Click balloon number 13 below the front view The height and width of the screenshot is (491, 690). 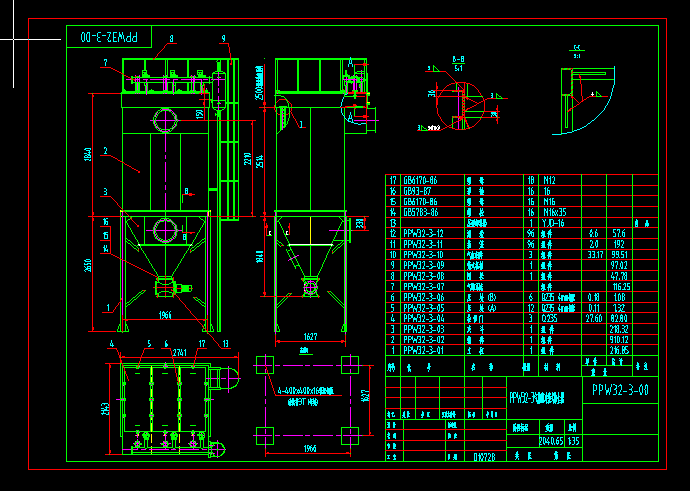(226, 345)
